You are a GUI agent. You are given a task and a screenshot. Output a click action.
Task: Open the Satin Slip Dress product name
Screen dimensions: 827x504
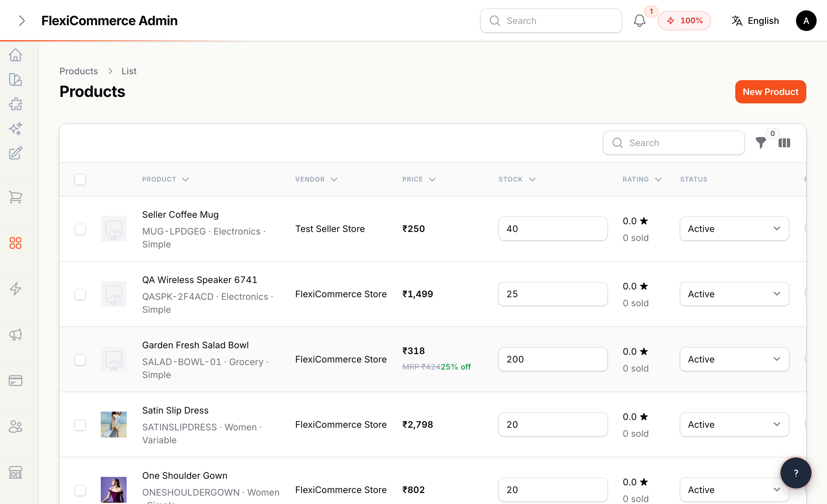click(x=175, y=410)
